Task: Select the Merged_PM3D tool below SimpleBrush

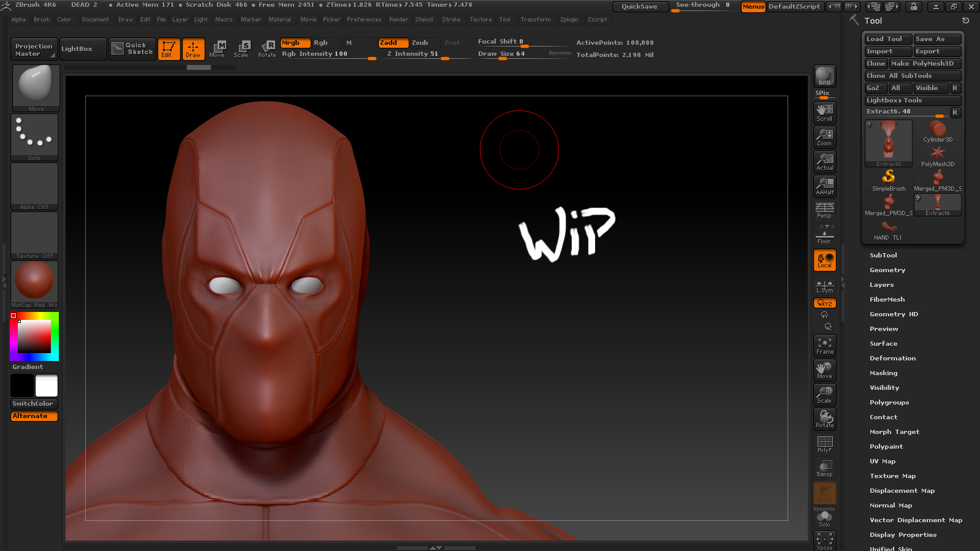Action: pyautogui.click(x=889, y=205)
